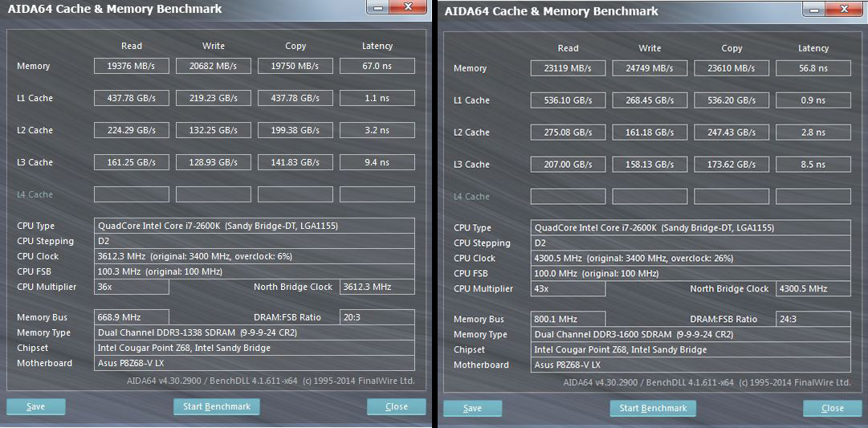Save results in left AIDA64 window

pyautogui.click(x=35, y=406)
